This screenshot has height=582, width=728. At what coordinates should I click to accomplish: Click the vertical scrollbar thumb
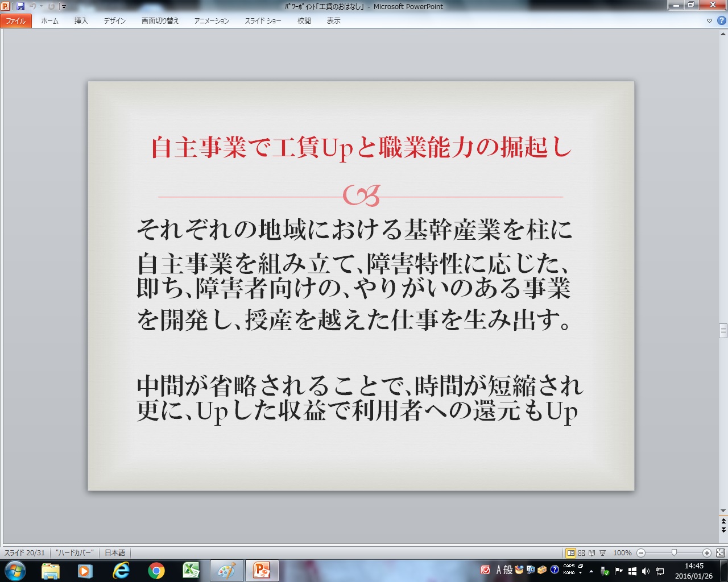[x=723, y=330]
